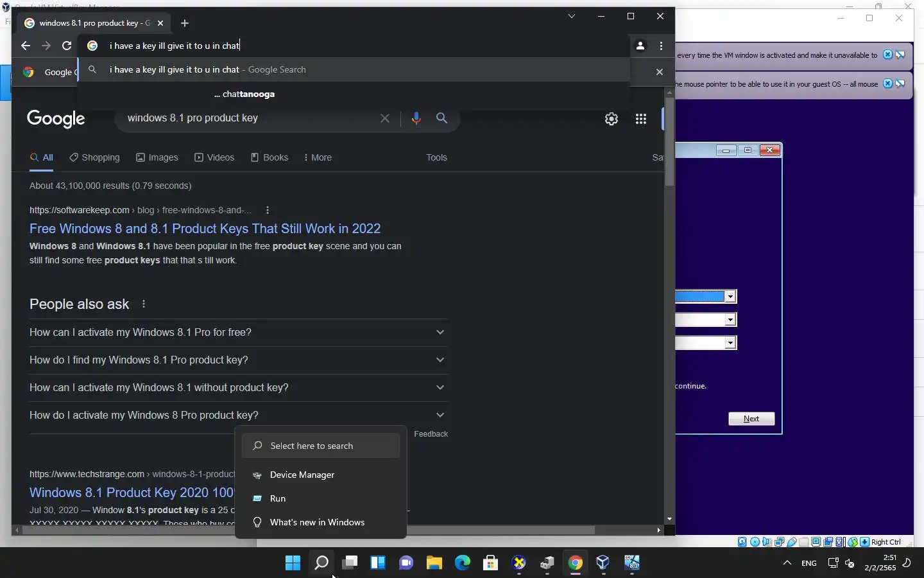924x578 pixels.
Task: Close the windows 8.1 pro product key tab
Action: [x=160, y=23]
